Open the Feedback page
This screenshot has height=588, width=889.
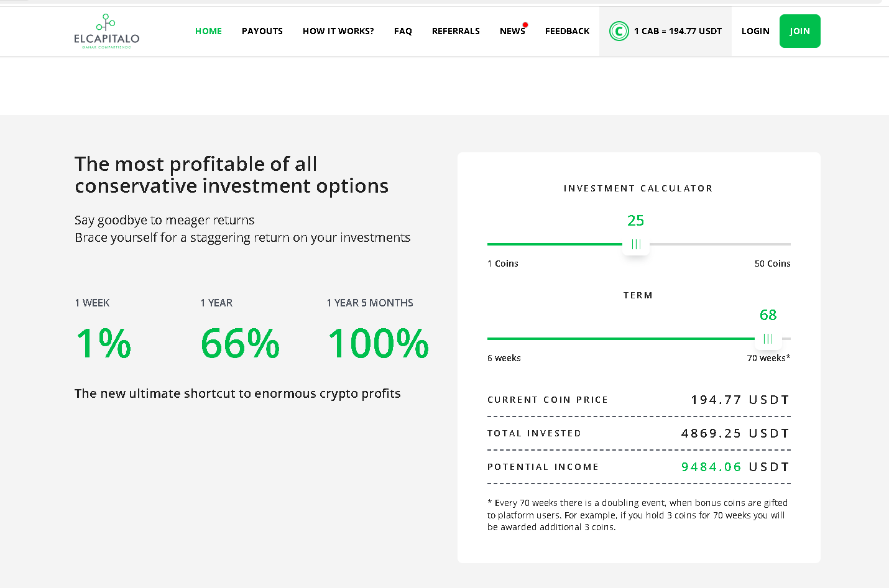coord(567,31)
